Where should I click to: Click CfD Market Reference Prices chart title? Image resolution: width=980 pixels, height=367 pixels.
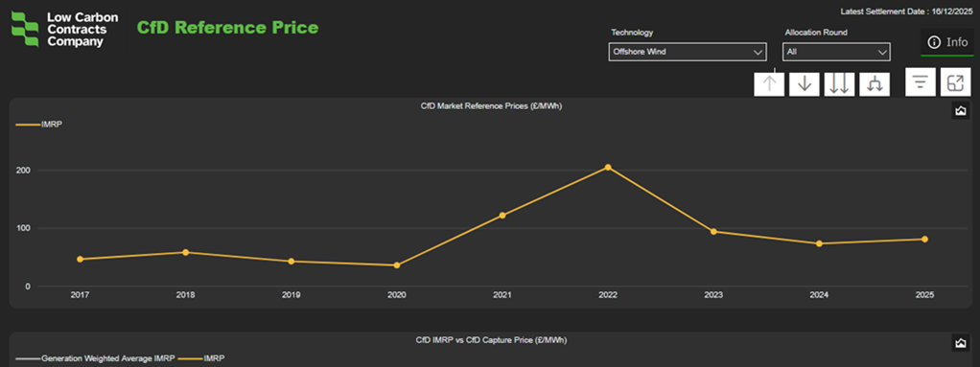(491, 106)
